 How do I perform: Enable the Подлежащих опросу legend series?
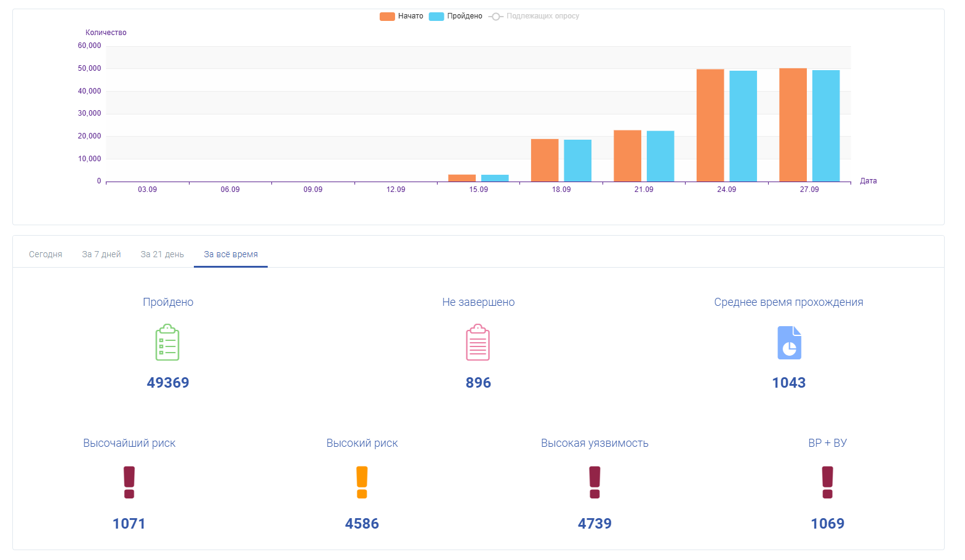pyautogui.click(x=534, y=16)
